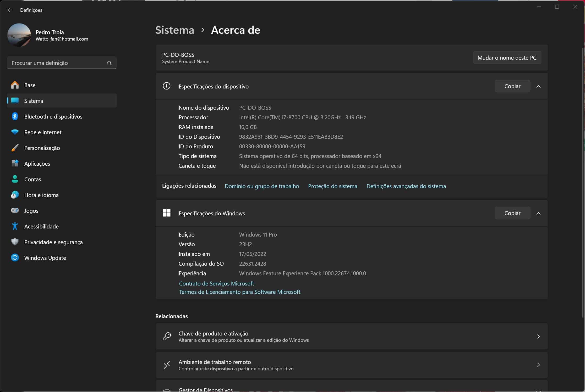Open Proteção do sistema link
The height and width of the screenshot is (392, 585).
click(332, 186)
